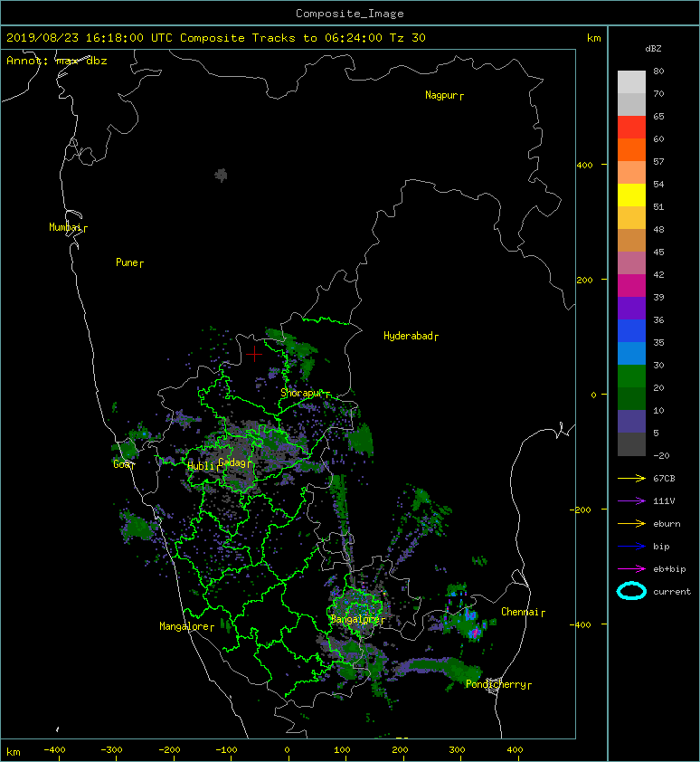700x762 pixels.
Task: Click the Shorapur city label
Action: 301,393
